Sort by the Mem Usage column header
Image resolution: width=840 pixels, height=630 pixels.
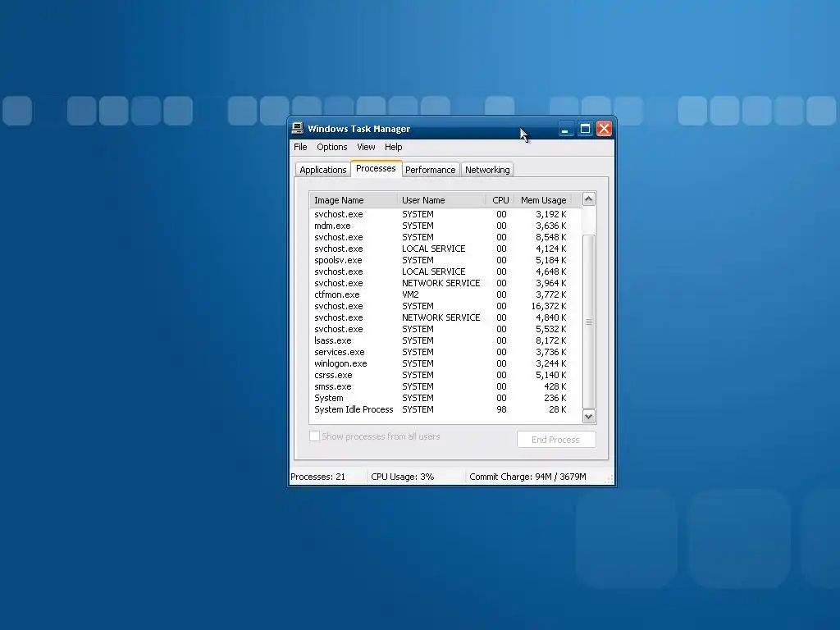click(x=543, y=200)
